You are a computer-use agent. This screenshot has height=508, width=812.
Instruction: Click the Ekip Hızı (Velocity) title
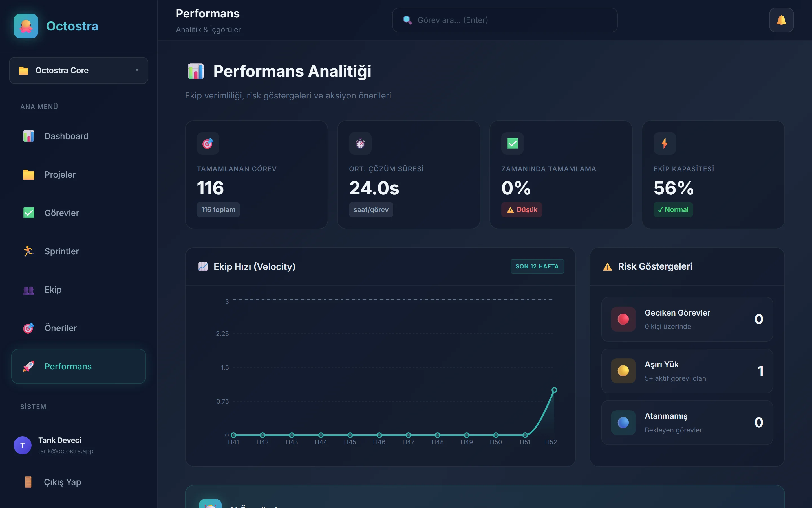point(254,266)
